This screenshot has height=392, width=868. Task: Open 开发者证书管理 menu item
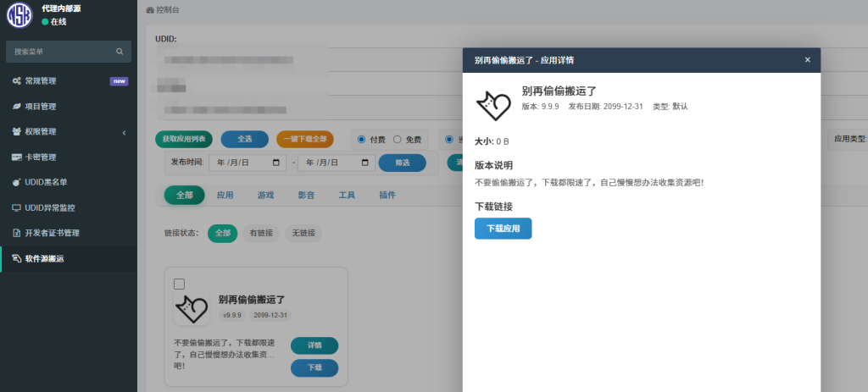pyautogui.click(x=69, y=234)
